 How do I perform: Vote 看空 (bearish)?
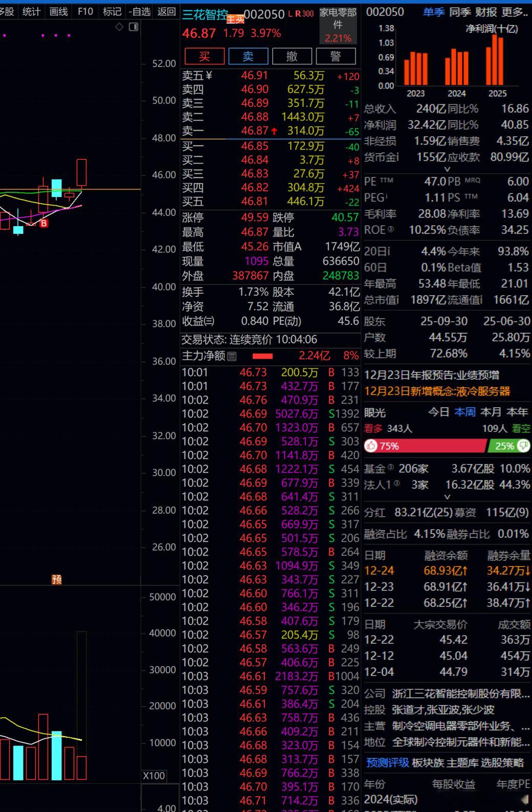tap(521, 429)
